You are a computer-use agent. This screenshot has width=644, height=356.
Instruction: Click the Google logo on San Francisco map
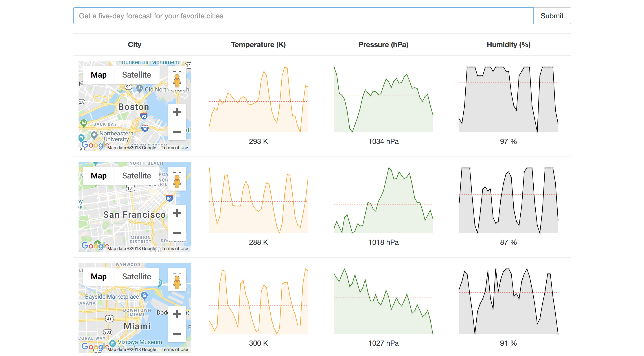coord(95,246)
